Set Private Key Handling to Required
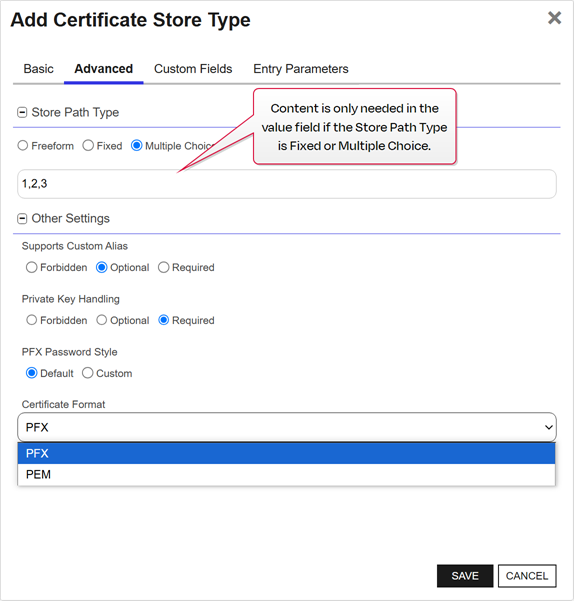Viewport: 574px width, 601px height. point(164,320)
